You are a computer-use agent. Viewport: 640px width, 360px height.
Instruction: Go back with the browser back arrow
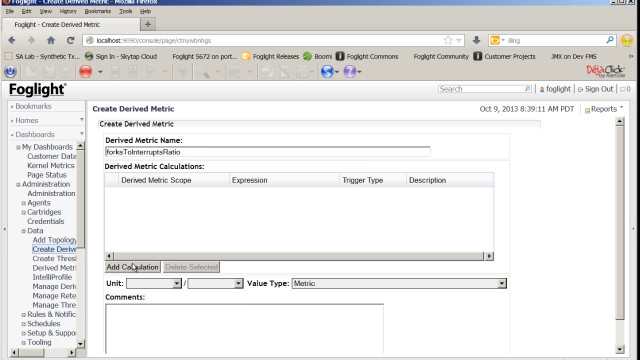pyautogui.click(x=12, y=40)
